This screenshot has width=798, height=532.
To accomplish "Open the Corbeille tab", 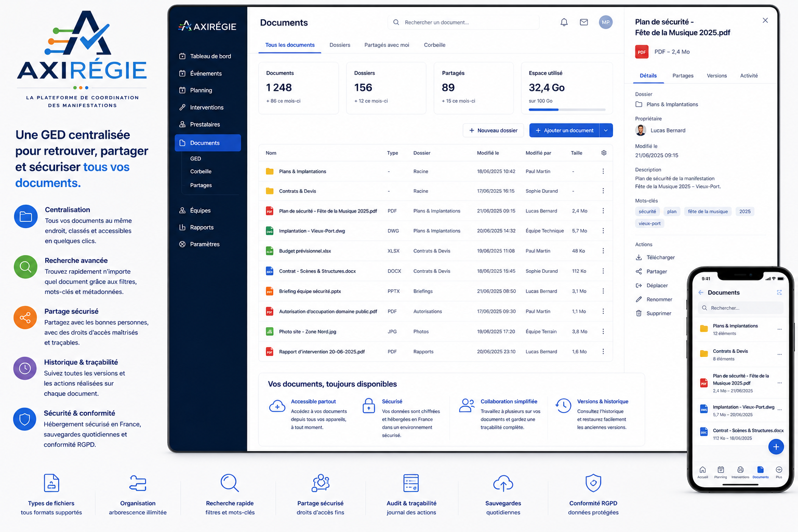I will [435, 45].
